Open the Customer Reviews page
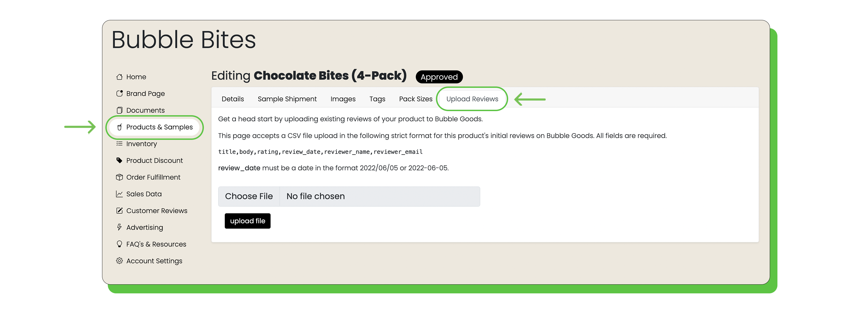The height and width of the screenshot is (318, 868). tap(156, 210)
